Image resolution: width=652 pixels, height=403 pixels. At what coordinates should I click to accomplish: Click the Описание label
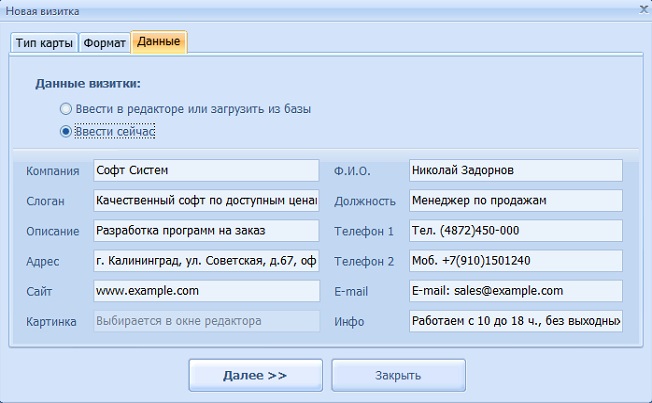(x=52, y=231)
